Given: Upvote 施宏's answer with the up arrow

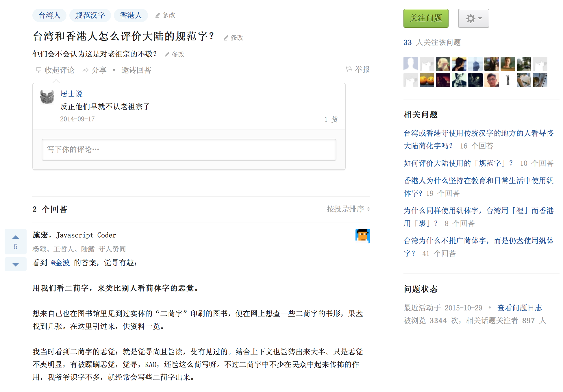Looking at the screenshot, I should click(x=15, y=237).
